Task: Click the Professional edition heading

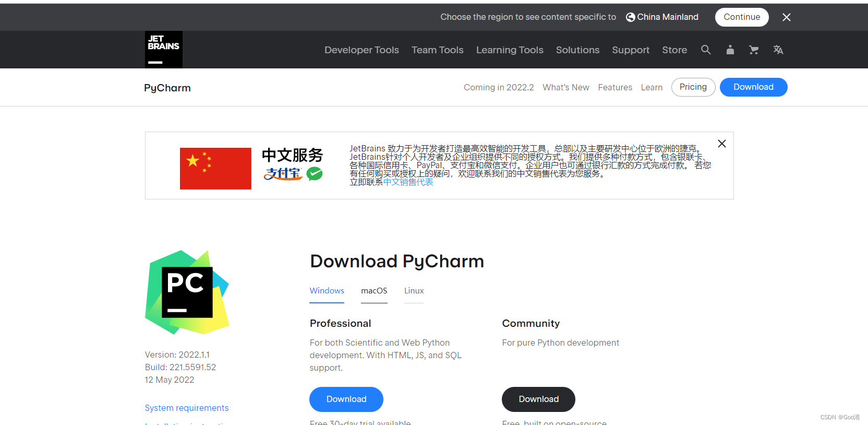Action: pyautogui.click(x=341, y=323)
